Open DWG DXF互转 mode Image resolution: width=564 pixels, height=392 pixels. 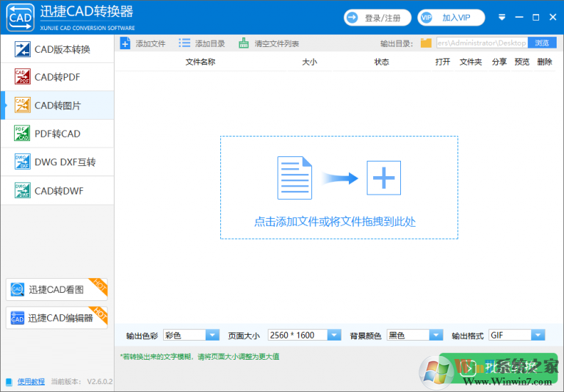(57, 161)
